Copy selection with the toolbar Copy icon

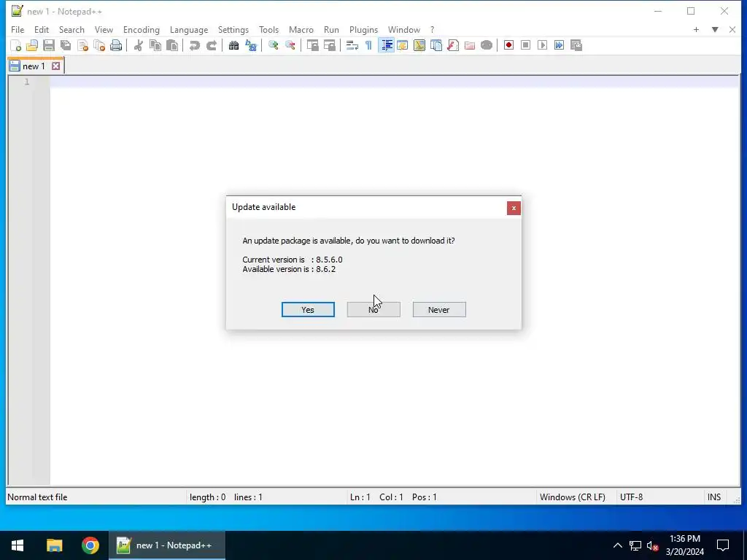tap(155, 45)
